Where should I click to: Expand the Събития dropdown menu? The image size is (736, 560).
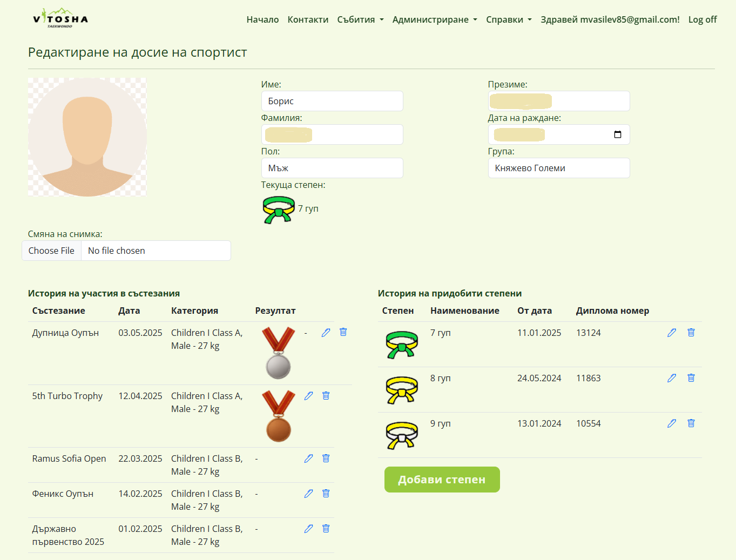click(x=360, y=19)
